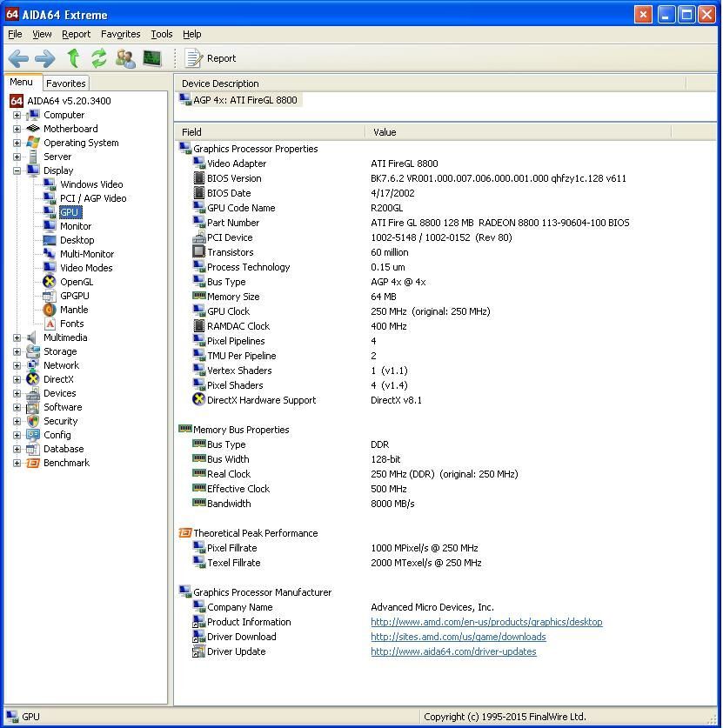This screenshot has width=723, height=728.
Task: Expand the Computer tree node
Action: (x=17, y=115)
